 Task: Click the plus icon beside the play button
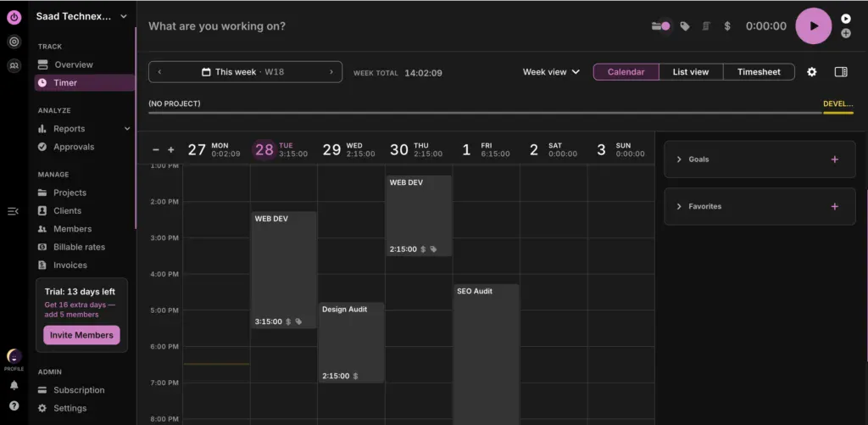coord(845,34)
